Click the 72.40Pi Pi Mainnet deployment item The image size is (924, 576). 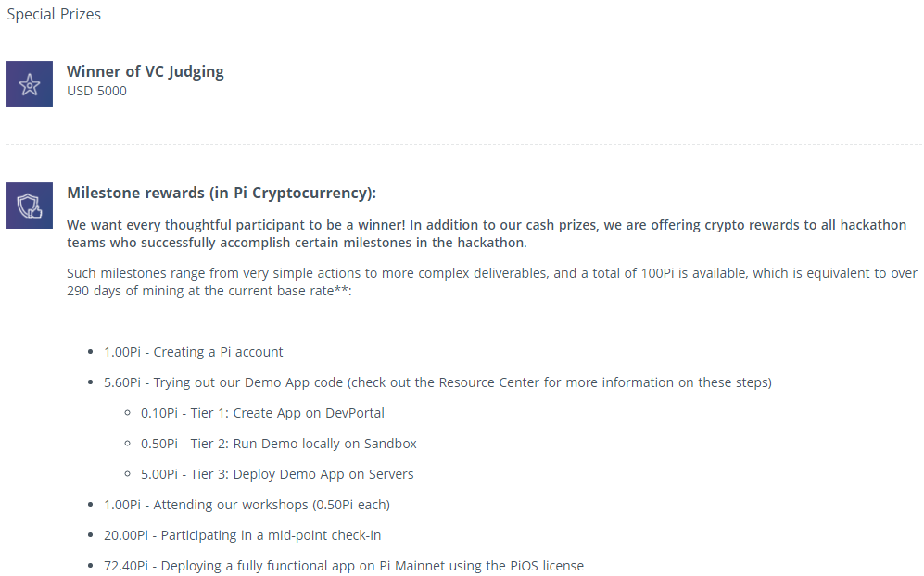[344, 566]
